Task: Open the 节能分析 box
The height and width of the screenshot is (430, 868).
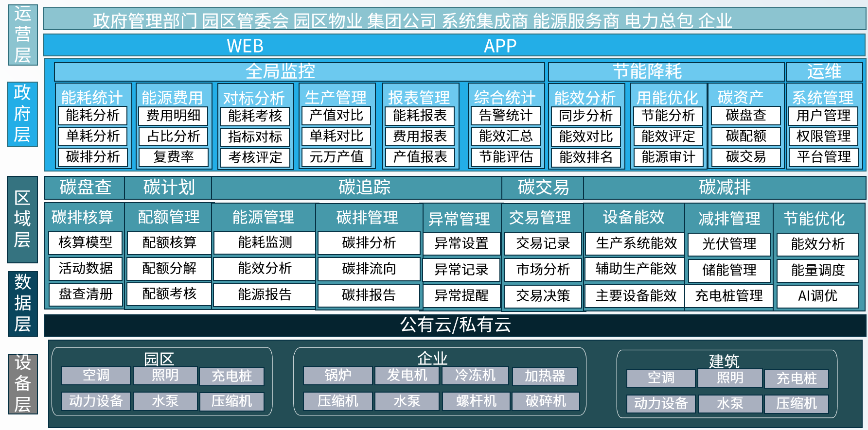Action: [x=668, y=116]
